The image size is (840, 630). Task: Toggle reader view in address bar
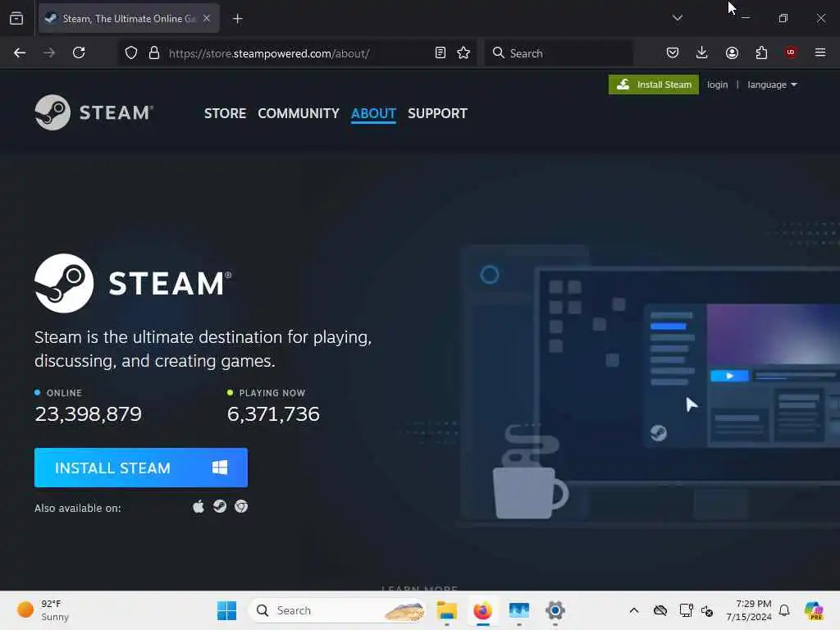pyautogui.click(x=441, y=53)
